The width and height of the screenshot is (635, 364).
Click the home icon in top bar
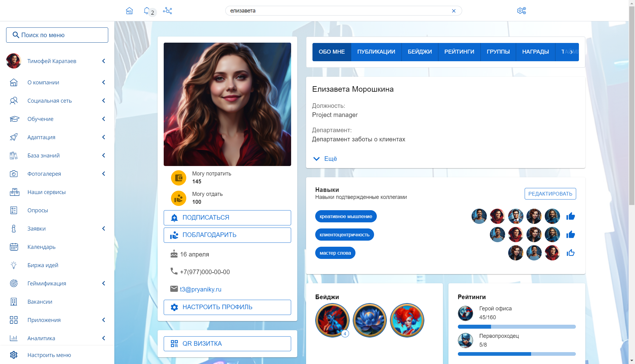129,11
